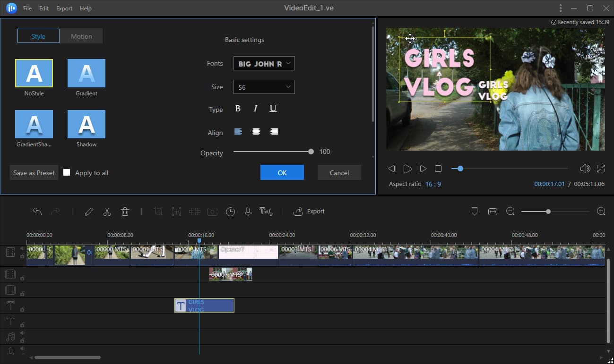This screenshot has width=614, height=364.
Task: Open the Export menu in the menu bar
Action: tap(64, 8)
